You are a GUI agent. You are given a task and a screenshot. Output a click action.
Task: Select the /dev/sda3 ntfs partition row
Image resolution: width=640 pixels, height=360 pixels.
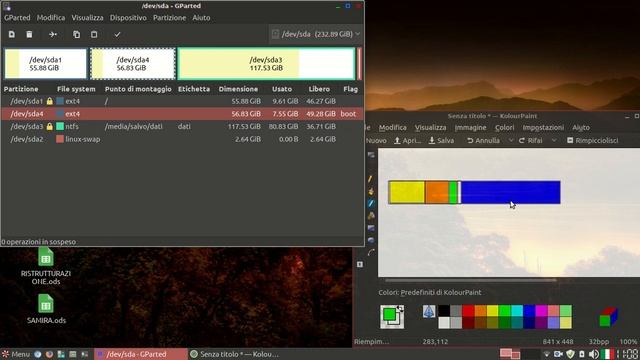(182, 126)
